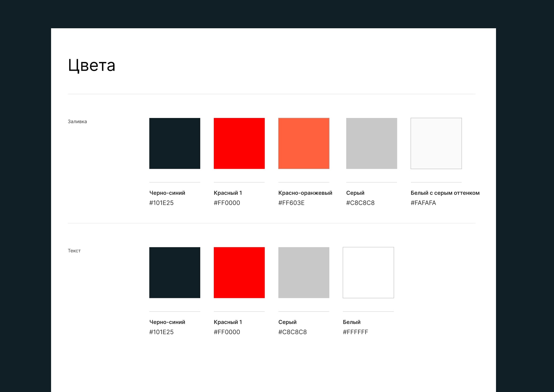Pick the Серый swatch in Текст row

pos(304,273)
